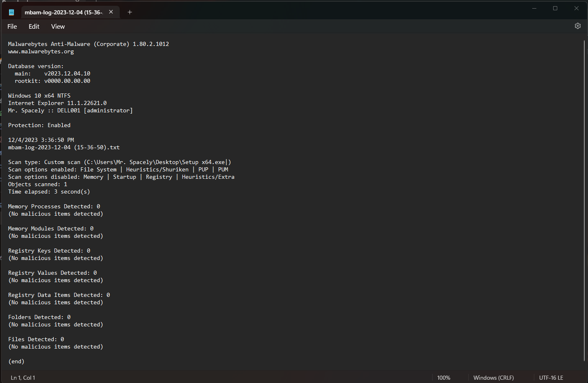
Task: Click 'Memory Modules Detected: 0' line
Action: click(51, 228)
